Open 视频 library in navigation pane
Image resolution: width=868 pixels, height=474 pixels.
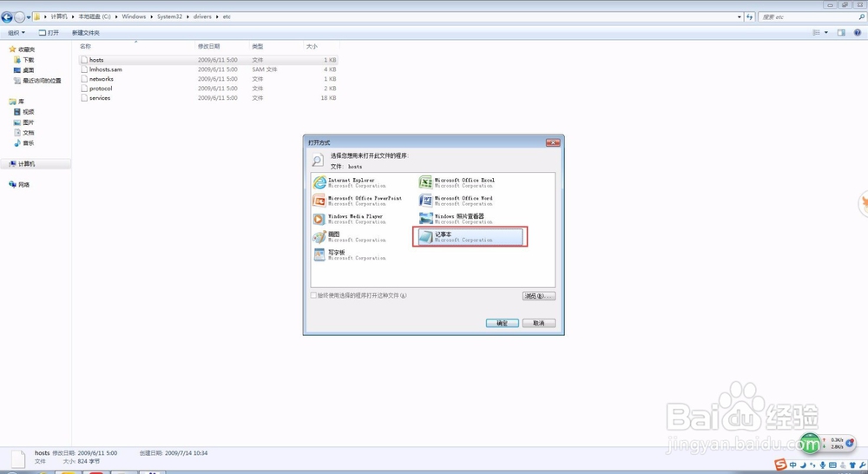point(24,112)
